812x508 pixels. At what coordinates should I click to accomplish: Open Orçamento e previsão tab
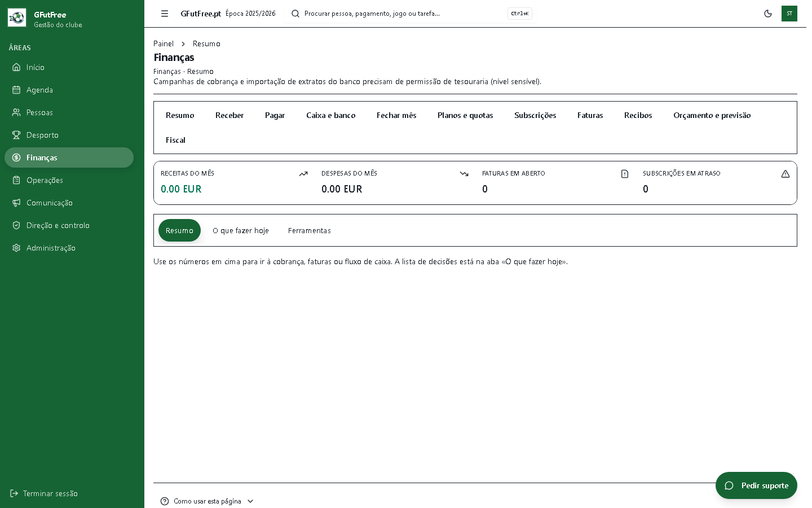point(712,115)
